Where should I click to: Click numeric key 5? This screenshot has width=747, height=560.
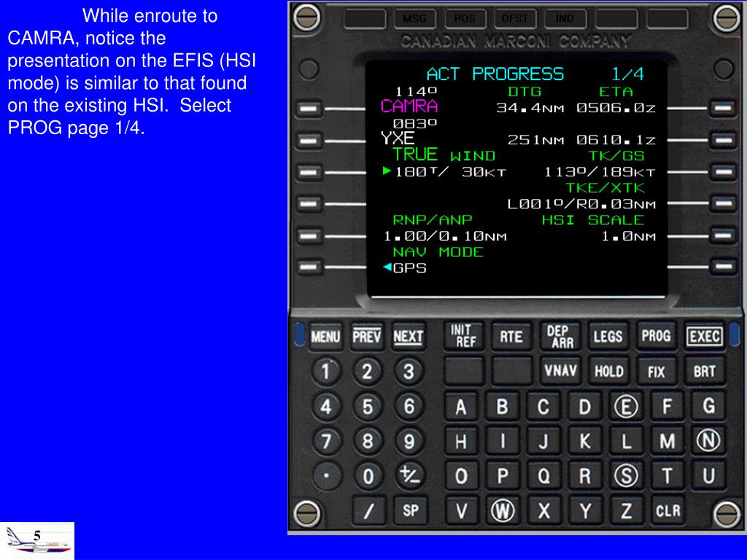368,406
